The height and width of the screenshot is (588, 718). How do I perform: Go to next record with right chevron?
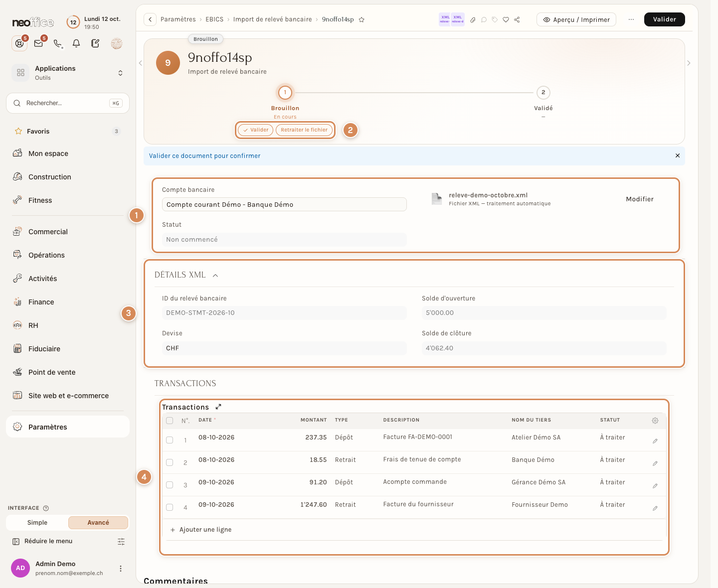pyautogui.click(x=689, y=63)
